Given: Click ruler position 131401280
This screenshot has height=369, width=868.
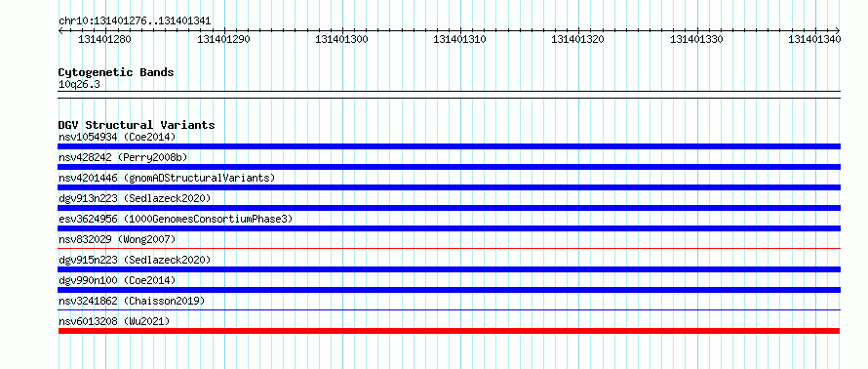Looking at the screenshot, I should (105, 39).
